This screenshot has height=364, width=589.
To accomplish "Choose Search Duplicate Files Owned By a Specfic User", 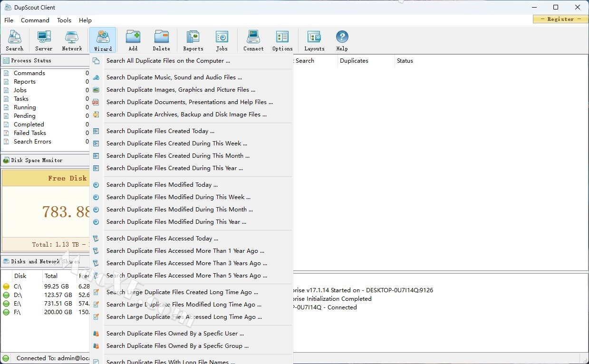I will point(191,334).
